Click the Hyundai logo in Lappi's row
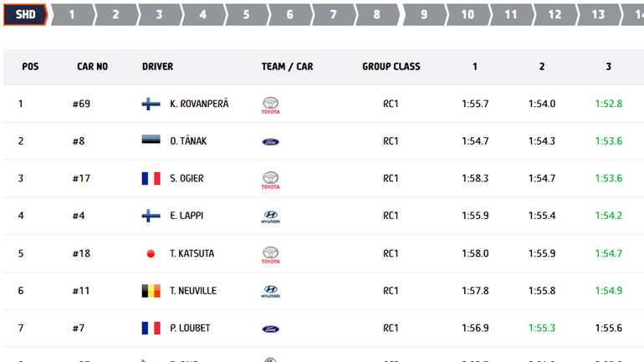The width and height of the screenshot is (644, 362). point(270,217)
